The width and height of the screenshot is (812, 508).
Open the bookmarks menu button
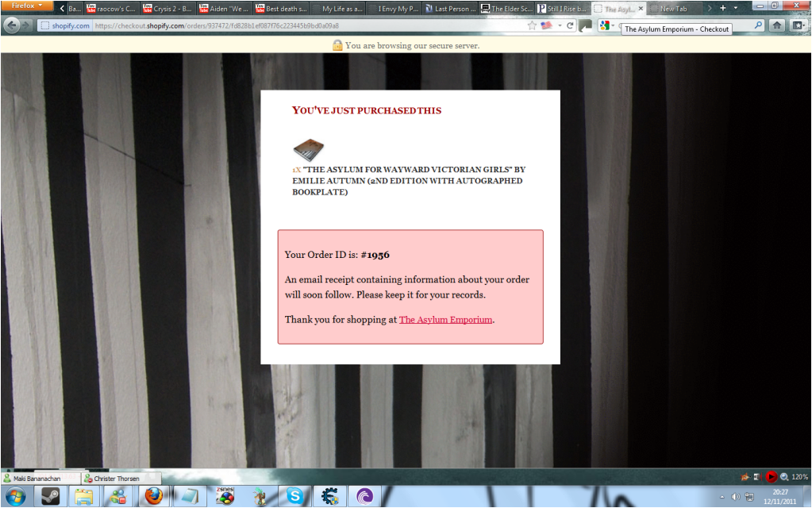pos(799,25)
